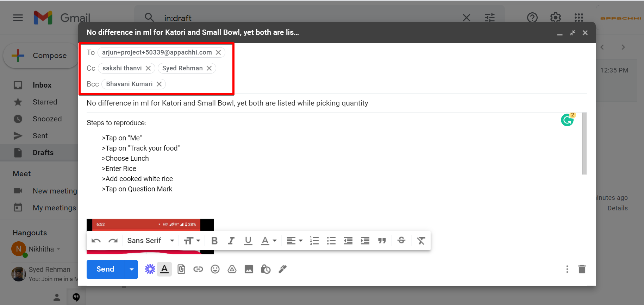
Task: Click the Details link
Action: click(x=618, y=208)
